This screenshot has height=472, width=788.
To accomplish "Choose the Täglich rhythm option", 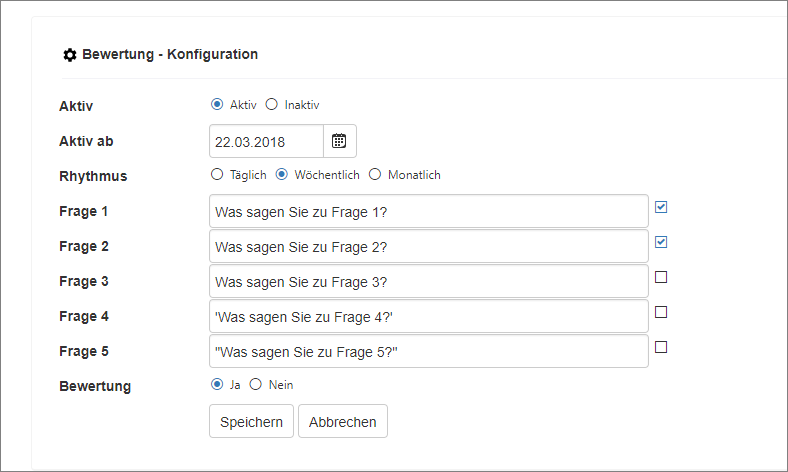I will pyautogui.click(x=217, y=174).
